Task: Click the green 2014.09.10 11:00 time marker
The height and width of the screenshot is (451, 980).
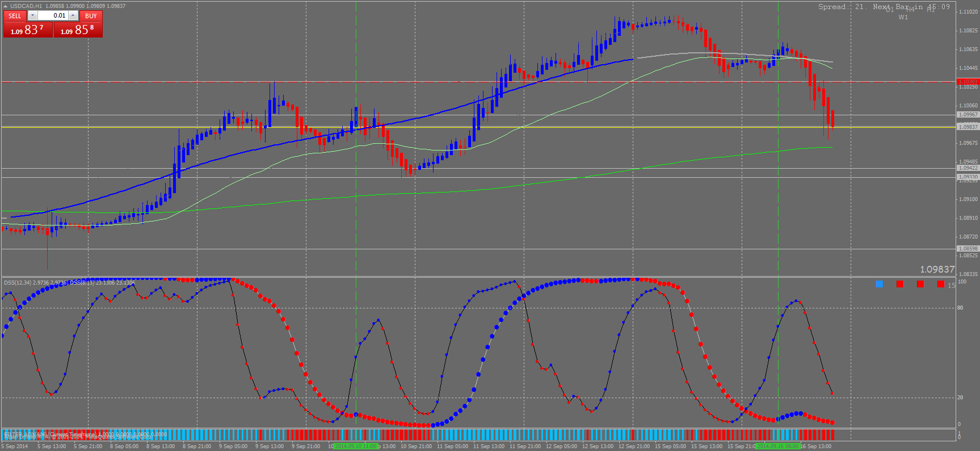Action: click(355, 446)
